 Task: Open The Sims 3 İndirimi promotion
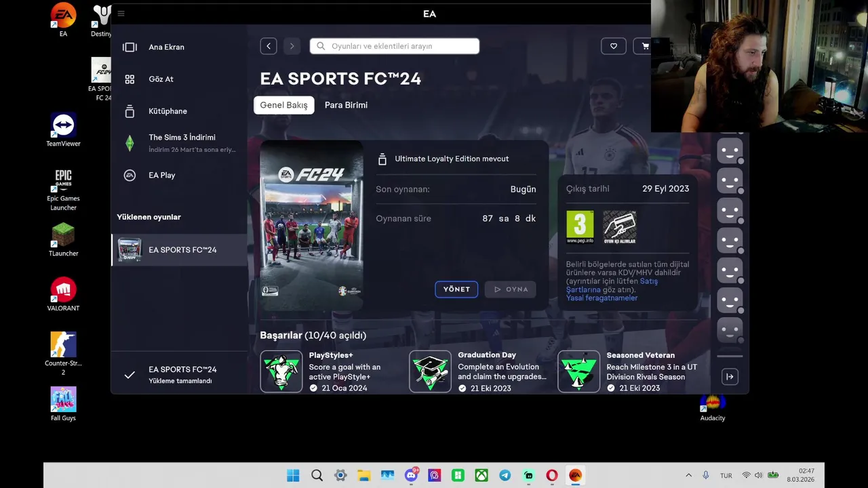[x=179, y=143]
